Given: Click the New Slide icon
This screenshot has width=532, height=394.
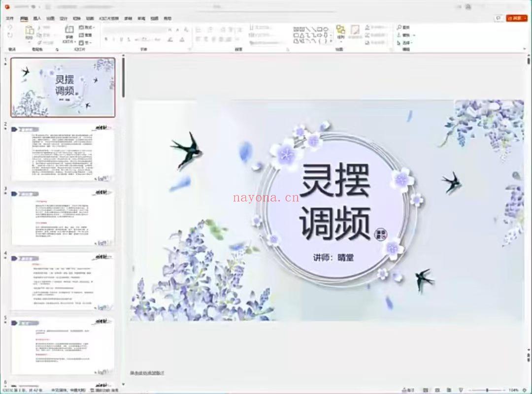Looking at the screenshot, I should 69,30.
